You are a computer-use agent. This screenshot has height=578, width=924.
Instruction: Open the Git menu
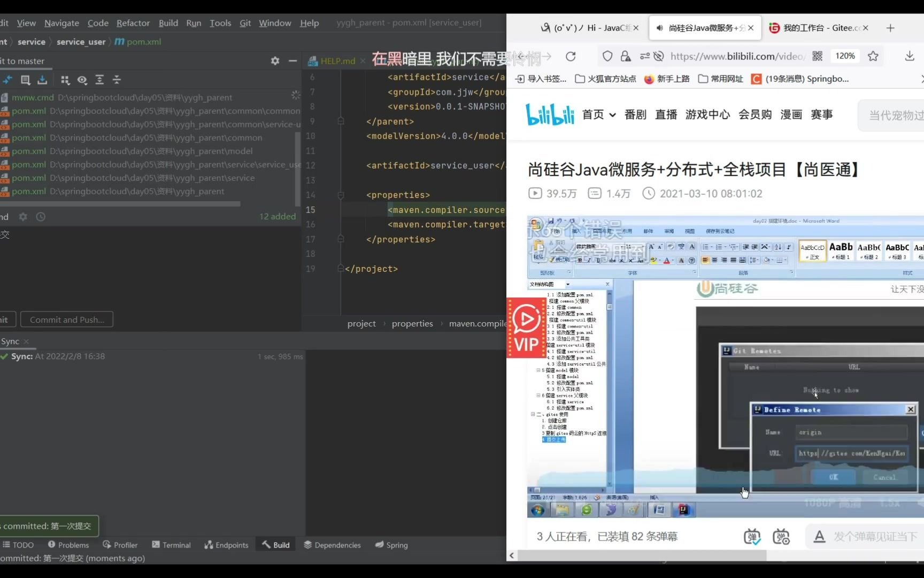coord(245,23)
